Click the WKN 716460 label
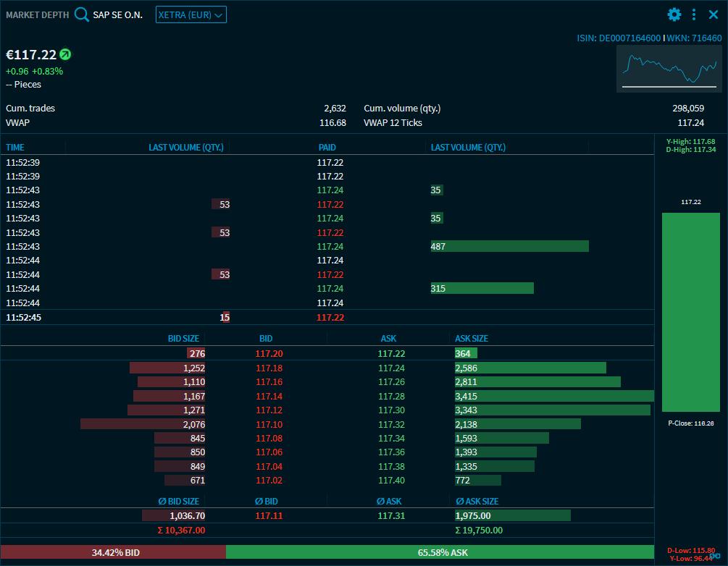 point(694,38)
